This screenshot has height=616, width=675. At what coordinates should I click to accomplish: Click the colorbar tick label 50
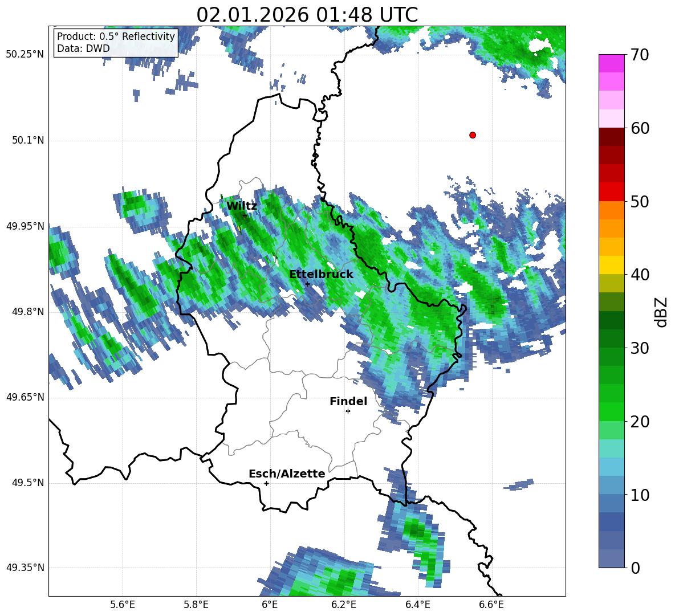(640, 202)
